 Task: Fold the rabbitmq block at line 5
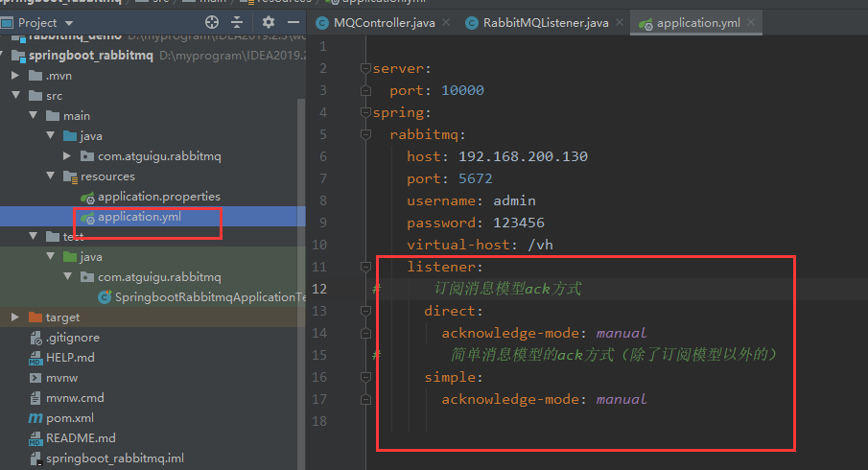[x=365, y=134]
